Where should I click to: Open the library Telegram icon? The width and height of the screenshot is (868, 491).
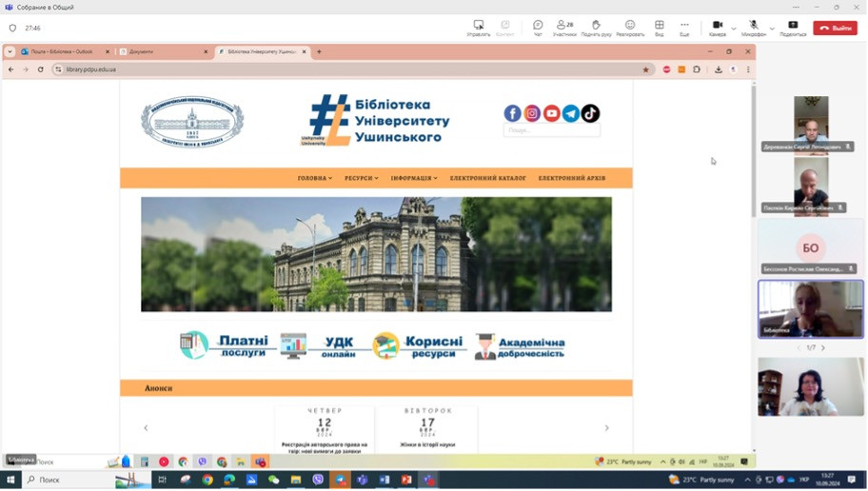[571, 113]
